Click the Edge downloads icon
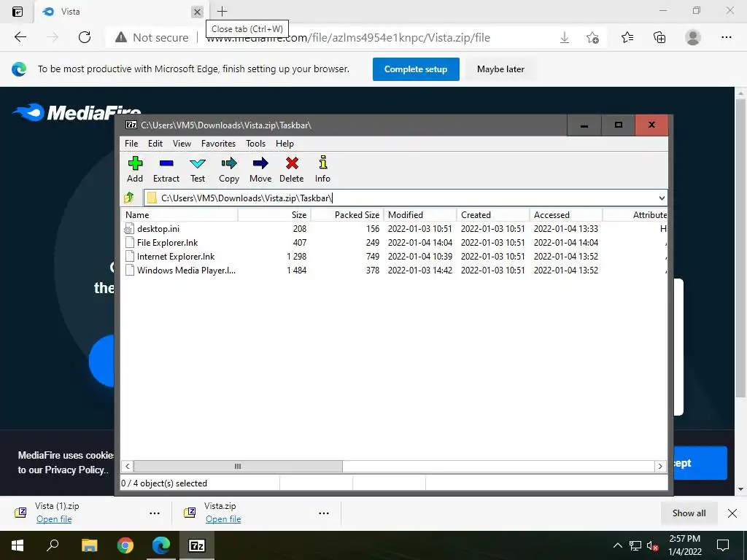 coord(565,38)
